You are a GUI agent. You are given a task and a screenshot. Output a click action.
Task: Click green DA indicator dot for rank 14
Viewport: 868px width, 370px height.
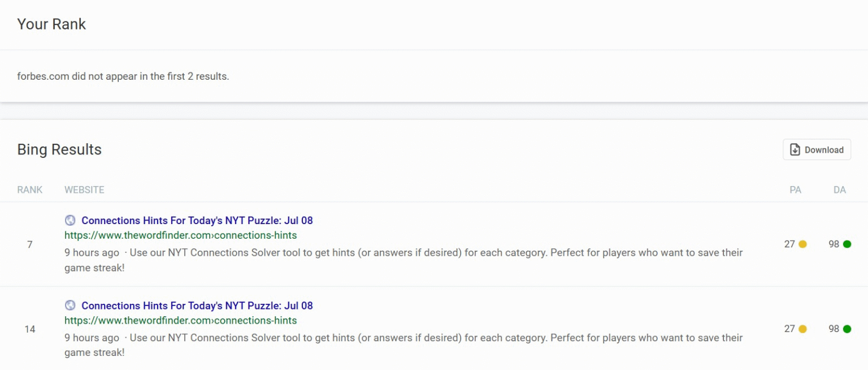(x=847, y=329)
